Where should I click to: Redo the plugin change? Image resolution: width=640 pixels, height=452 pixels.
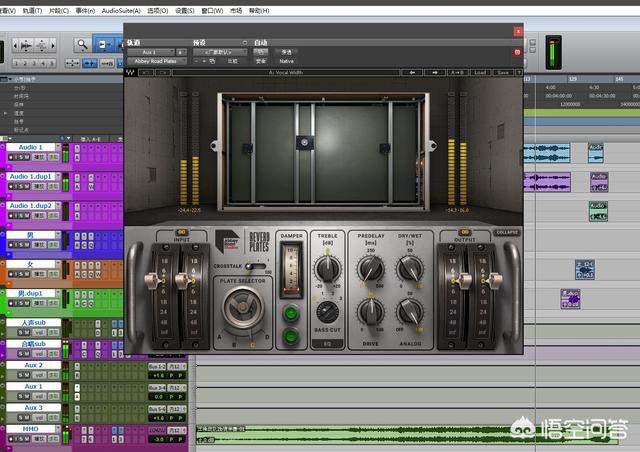163,73
